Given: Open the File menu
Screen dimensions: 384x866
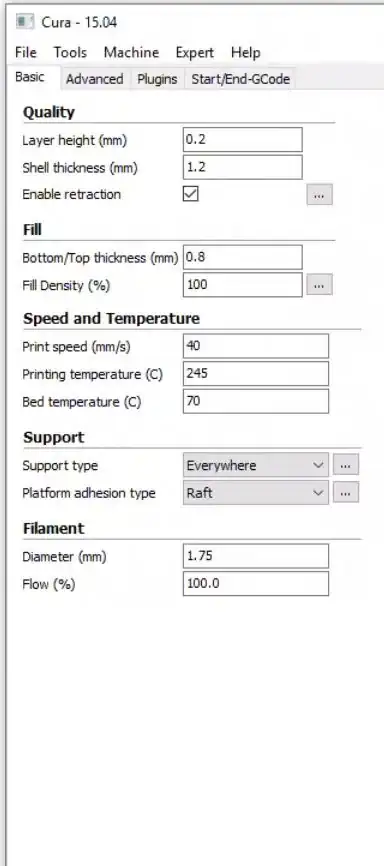Looking at the screenshot, I should click(x=26, y=52).
